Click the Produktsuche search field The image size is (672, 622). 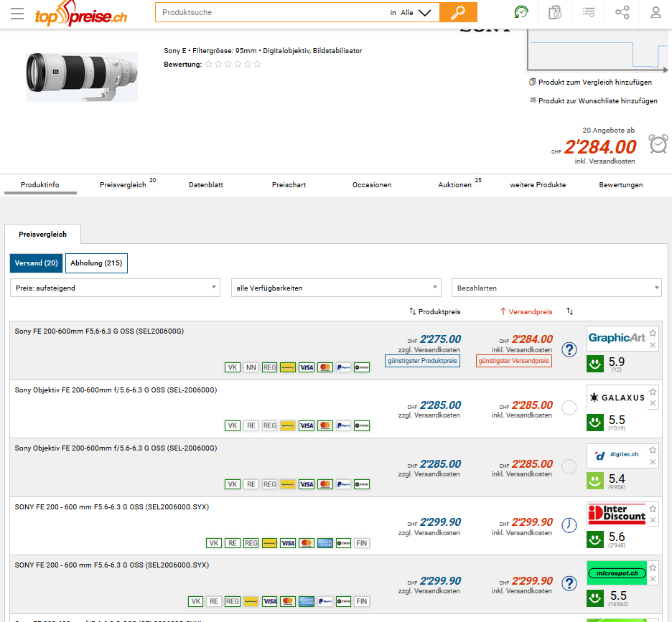point(273,12)
